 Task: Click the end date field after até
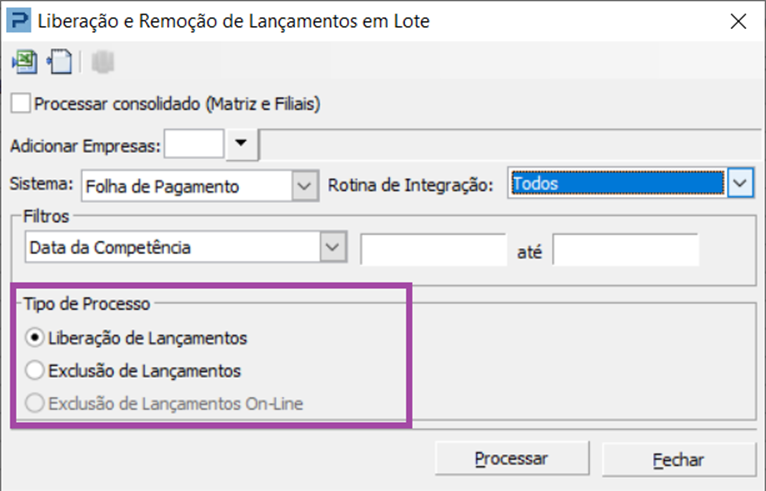click(625, 249)
